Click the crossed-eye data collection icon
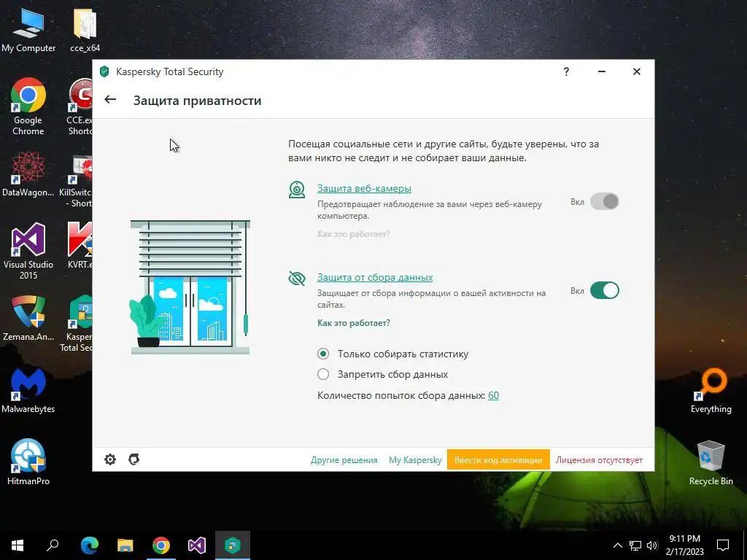Viewport: 747px width, 560px height. pos(297,278)
